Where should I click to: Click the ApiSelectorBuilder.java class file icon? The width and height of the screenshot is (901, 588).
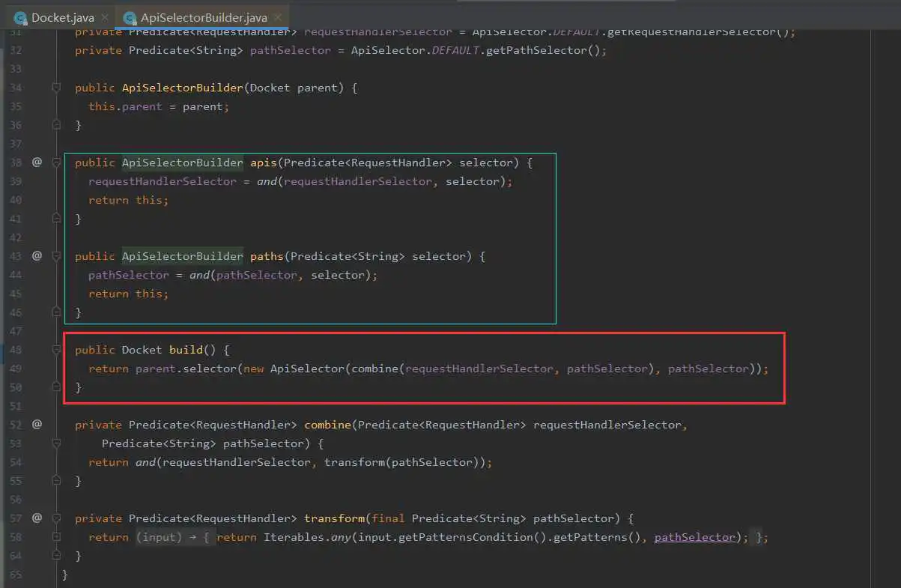(130, 17)
